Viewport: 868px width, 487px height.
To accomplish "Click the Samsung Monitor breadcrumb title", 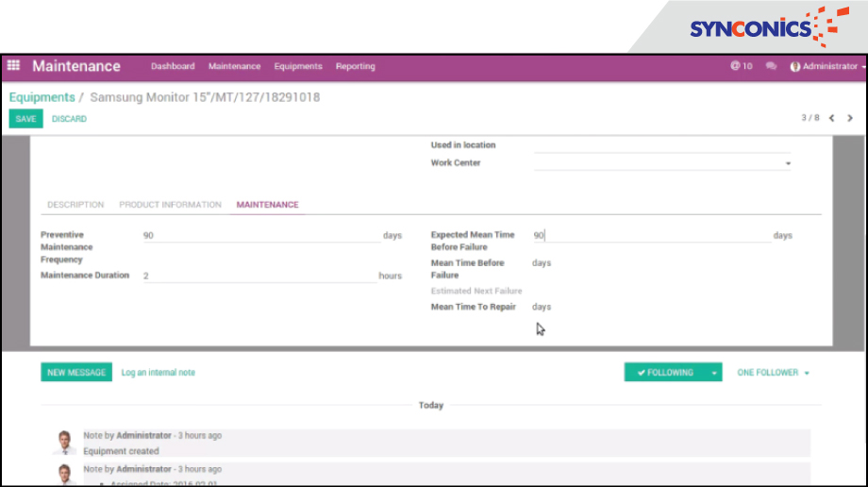I will click(205, 97).
